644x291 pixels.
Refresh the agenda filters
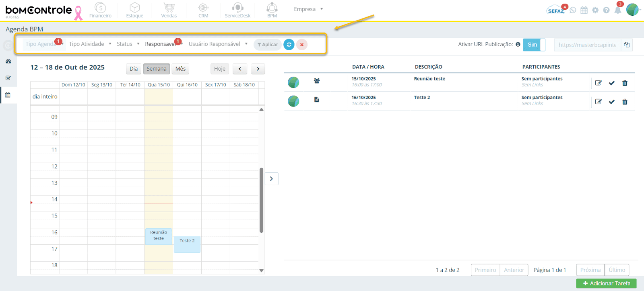tap(289, 45)
